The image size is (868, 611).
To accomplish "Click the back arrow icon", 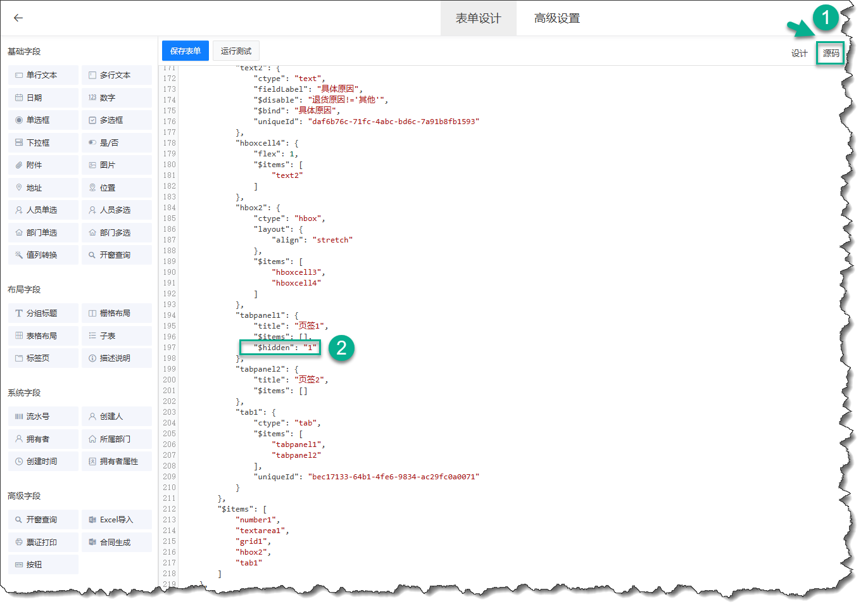I will click(18, 18).
